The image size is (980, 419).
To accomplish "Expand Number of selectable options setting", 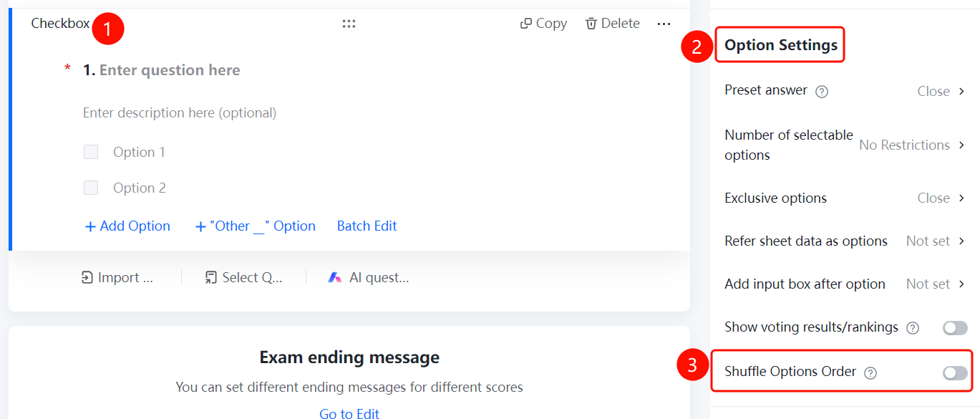I will 845,145.
